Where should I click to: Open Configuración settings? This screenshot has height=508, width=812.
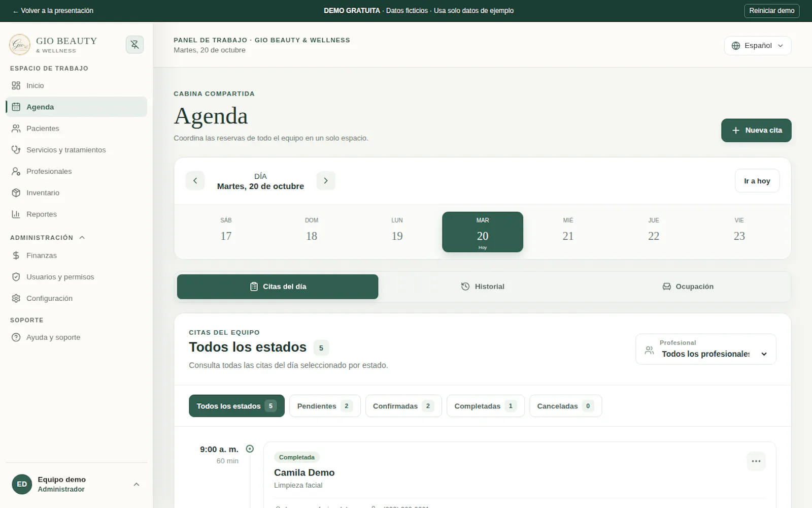[76, 298]
